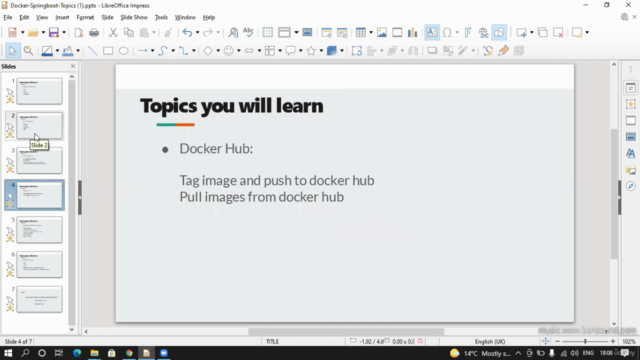640x360 pixels.
Task: Open the Special Character symbol tool
Action: pos(447,32)
